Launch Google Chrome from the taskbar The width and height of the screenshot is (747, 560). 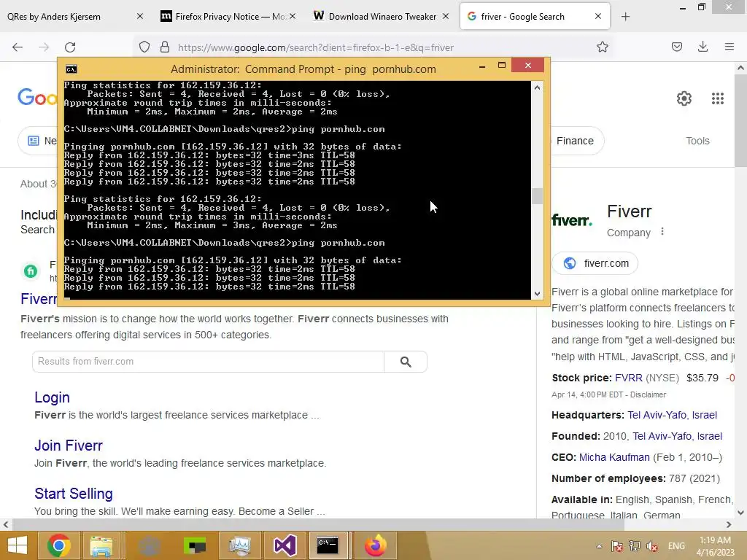coord(59,545)
